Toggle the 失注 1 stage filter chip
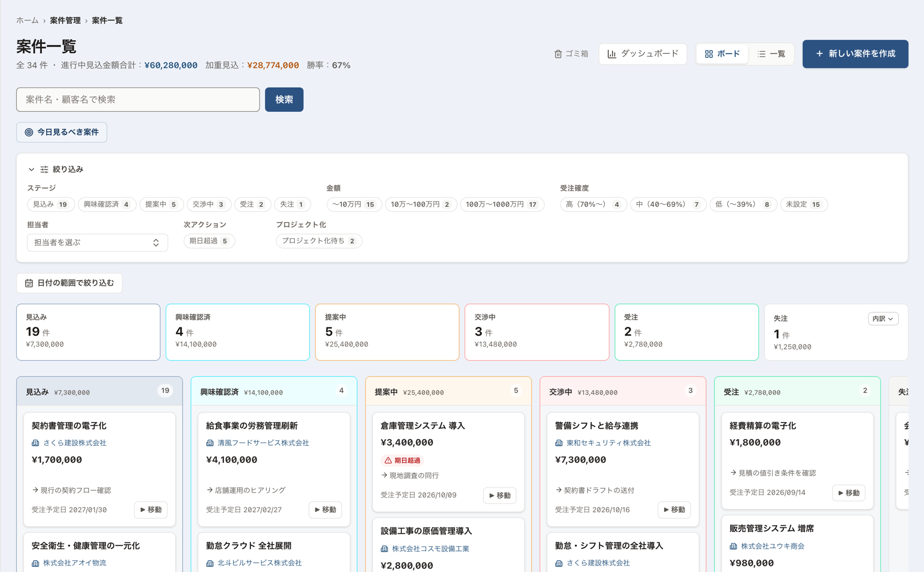The image size is (924, 572). [x=292, y=204]
